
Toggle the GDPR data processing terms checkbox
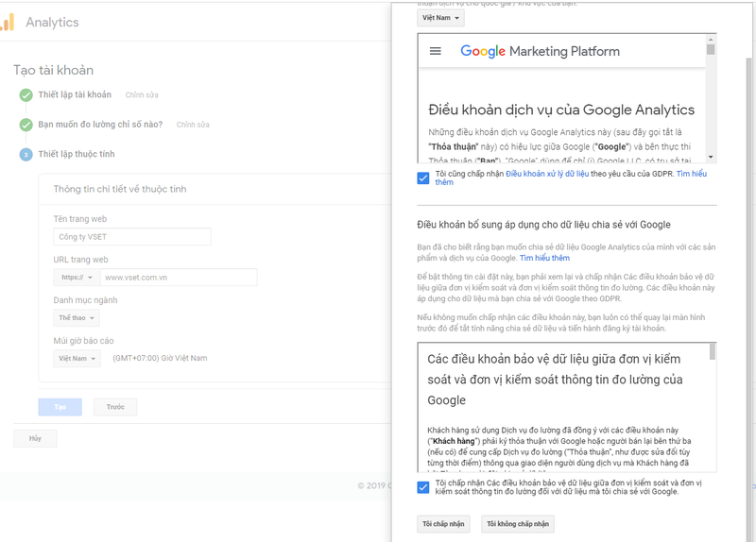point(422,178)
